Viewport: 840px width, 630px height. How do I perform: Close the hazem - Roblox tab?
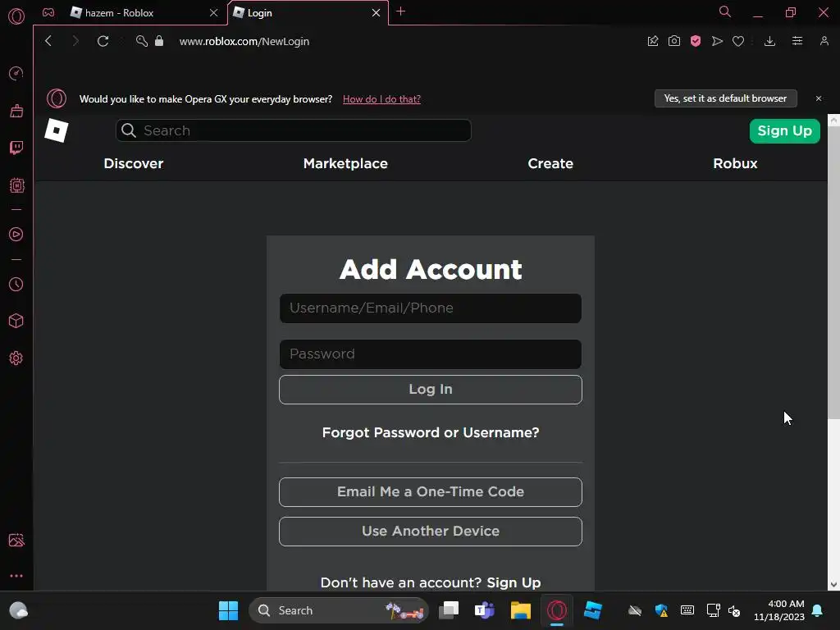tap(214, 13)
